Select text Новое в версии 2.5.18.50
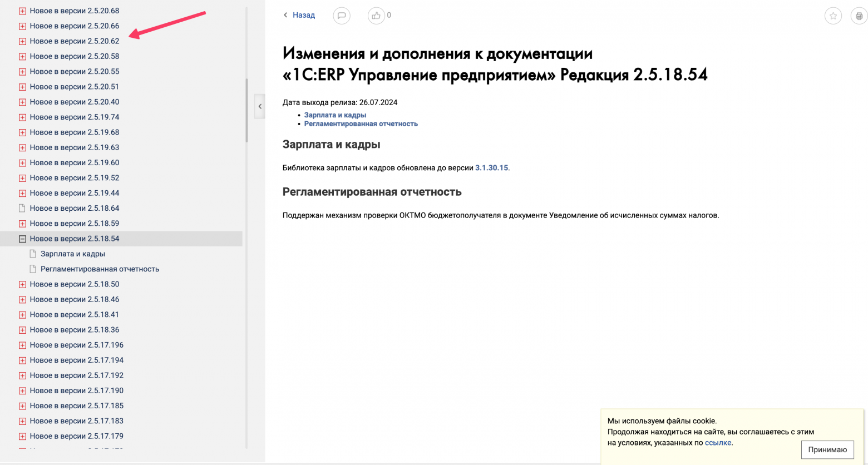The width and height of the screenshot is (868, 465). coord(75,284)
